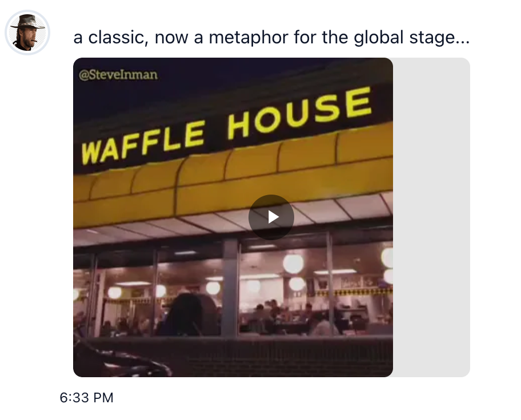Image resolution: width=521 pixels, height=420 pixels.
Task: Open the cowboy hat profile avatar
Action: [27, 32]
